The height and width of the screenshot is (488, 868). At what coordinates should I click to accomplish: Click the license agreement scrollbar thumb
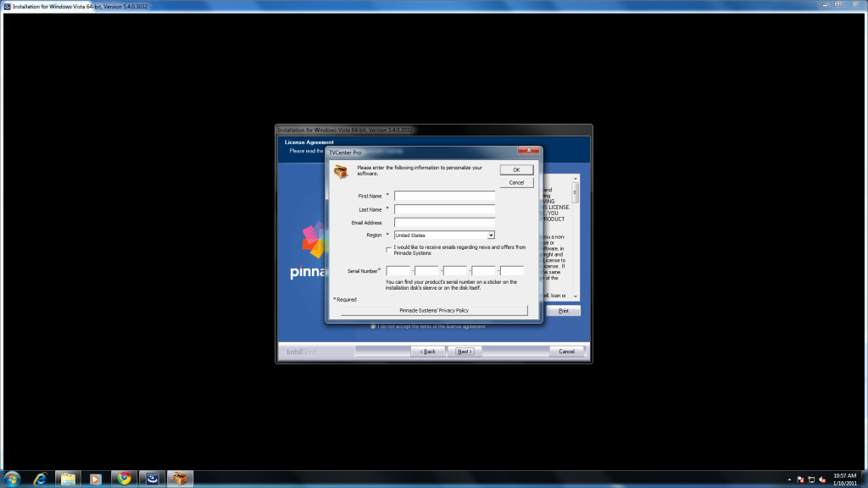coord(576,192)
